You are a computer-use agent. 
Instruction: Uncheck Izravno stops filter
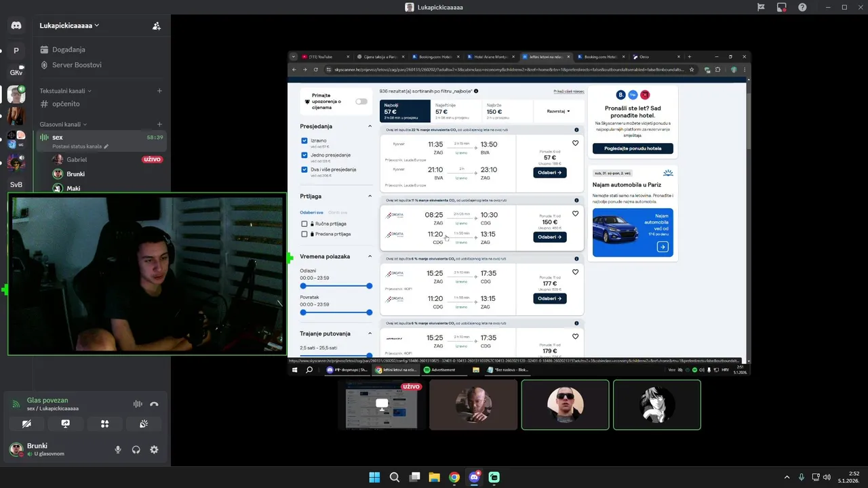(x=304, y=141)
